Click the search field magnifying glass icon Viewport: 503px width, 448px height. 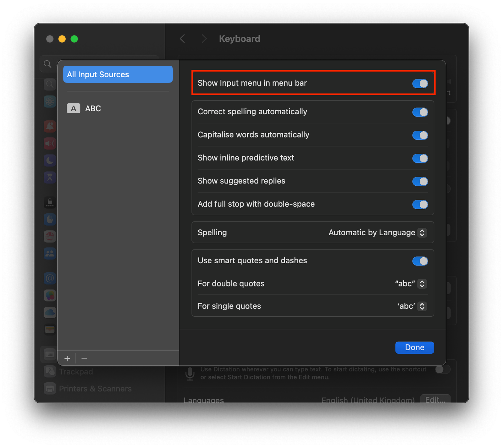(47, 64)
